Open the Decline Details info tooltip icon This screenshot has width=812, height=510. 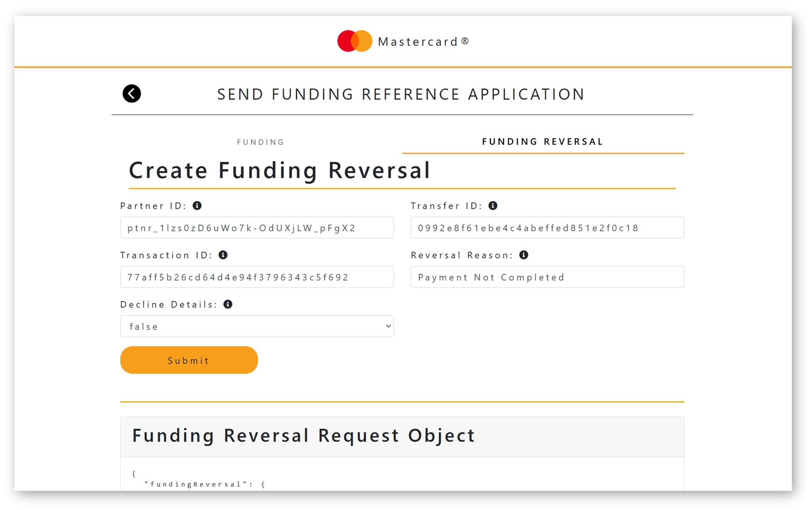pyautogui.click(x=228, y=304)
